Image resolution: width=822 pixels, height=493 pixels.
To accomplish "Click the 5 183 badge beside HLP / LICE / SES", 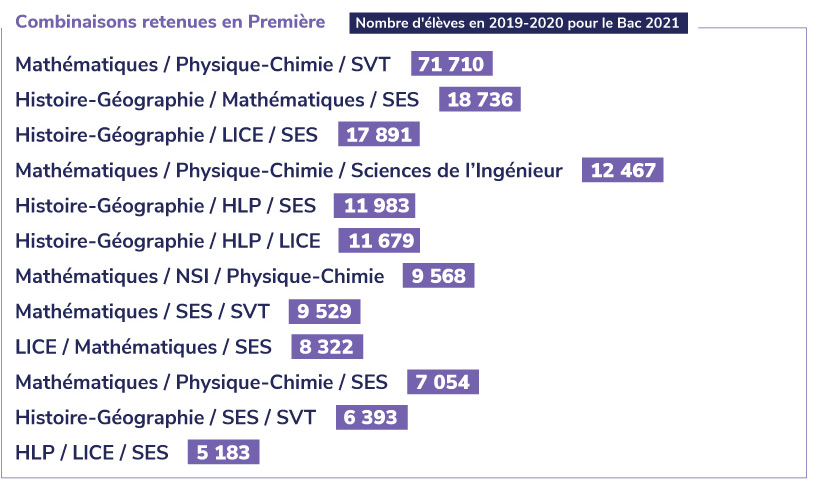I will [223, 452].
